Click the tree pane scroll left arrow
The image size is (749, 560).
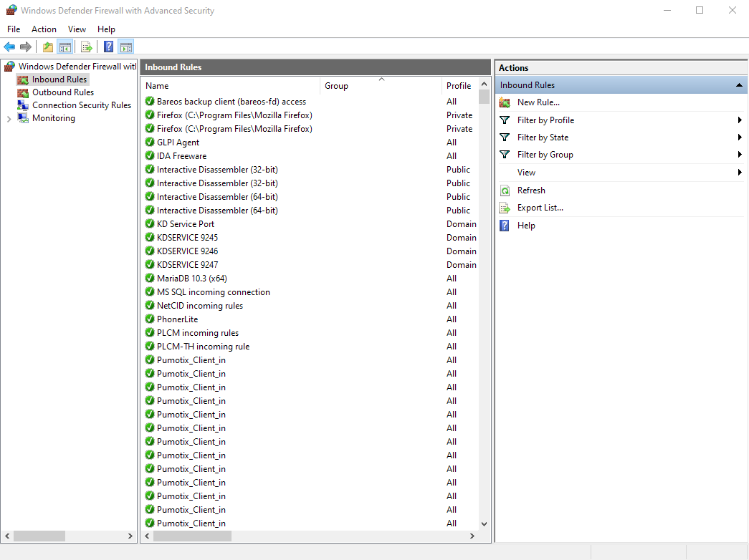7,536
